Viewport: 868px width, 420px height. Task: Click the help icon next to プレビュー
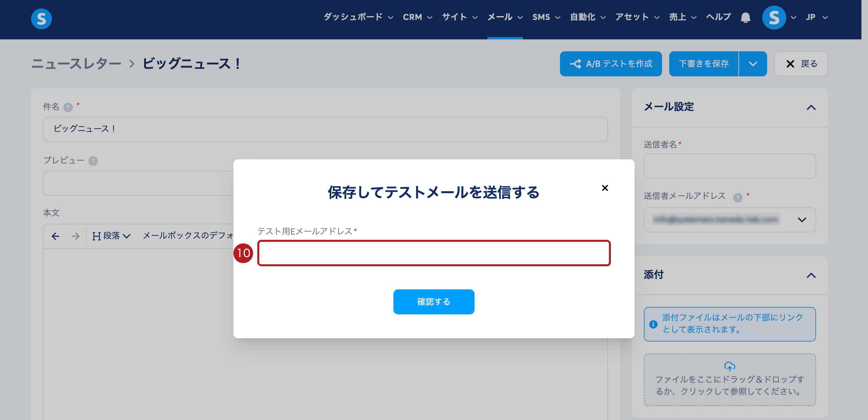point(93,161)
